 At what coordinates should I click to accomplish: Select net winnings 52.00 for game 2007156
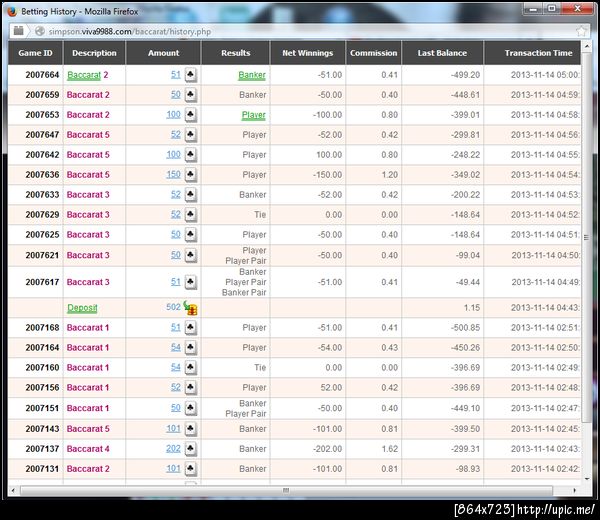point(331,387)
